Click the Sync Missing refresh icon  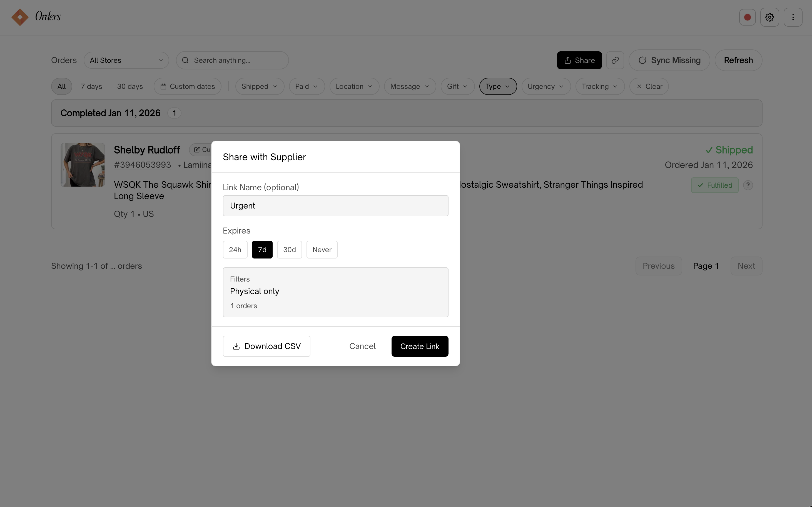[x=642, y=60]
